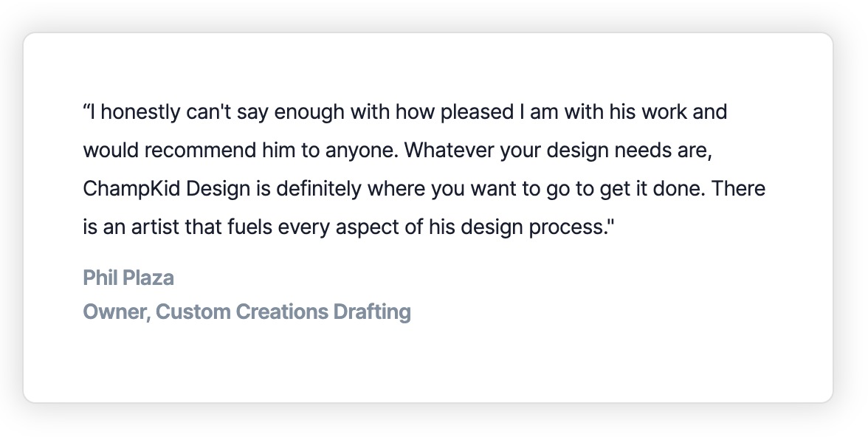This screenshot has width=868, height=437.
Task: Click the author name "Phil Plaza"
Action: pos(128,278)
